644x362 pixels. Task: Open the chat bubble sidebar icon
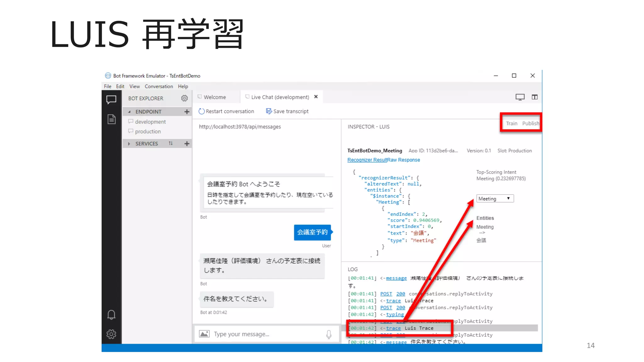(x=111, y=100)
